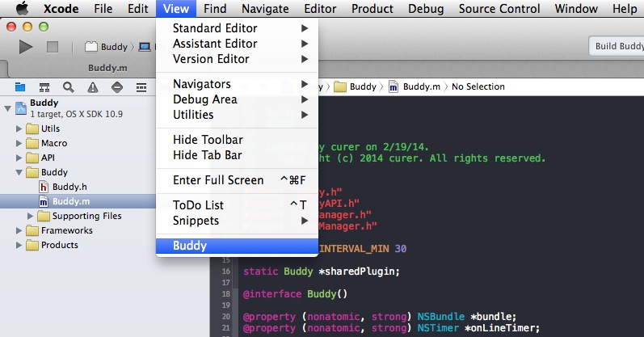Click the "static Buddy *sharedPlugin;" line
Viewport: 644px width, 337px height.
click(x=321, y=272)
